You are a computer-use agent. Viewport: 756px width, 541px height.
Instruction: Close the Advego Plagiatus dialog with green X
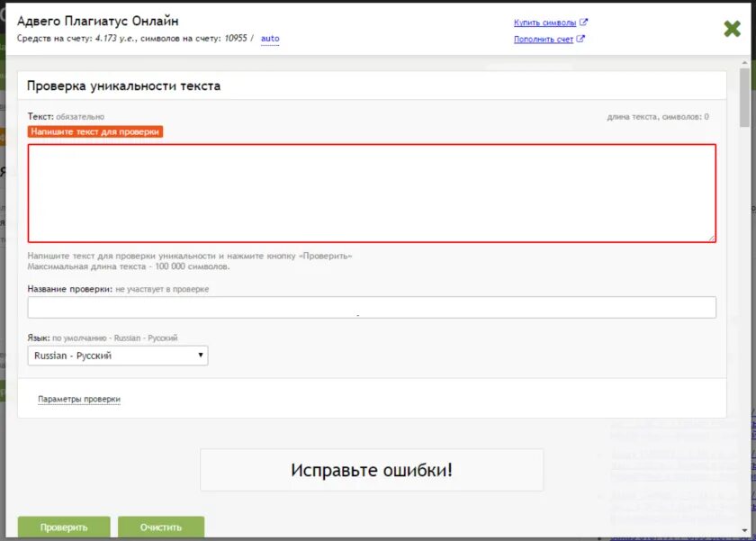coord(732,29)
